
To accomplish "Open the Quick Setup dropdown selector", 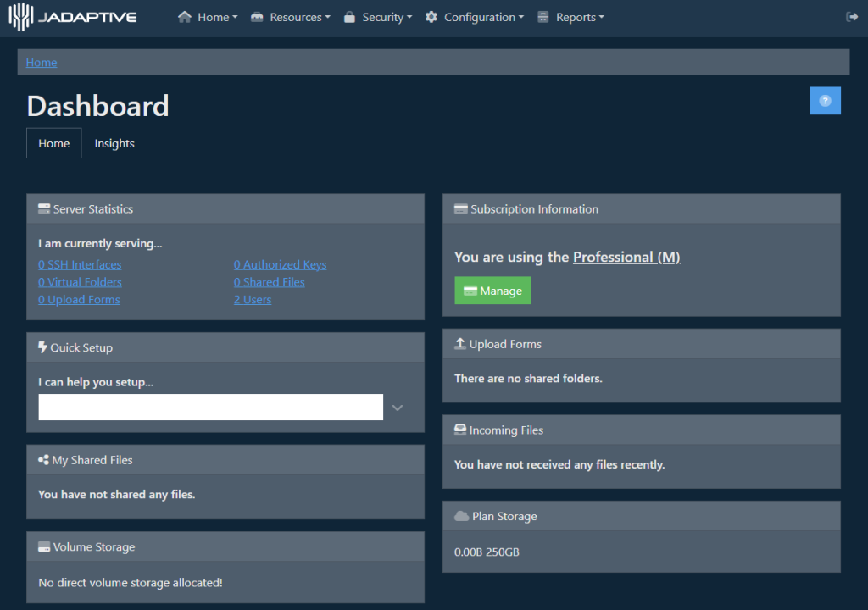I will [396, 407].
